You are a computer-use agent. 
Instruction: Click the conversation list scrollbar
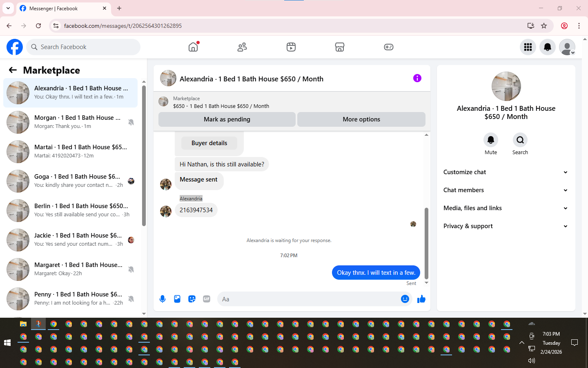point(144,155)
